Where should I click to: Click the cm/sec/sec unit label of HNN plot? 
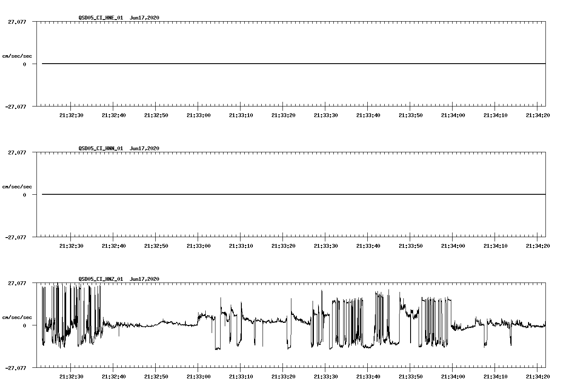point(17,187)
